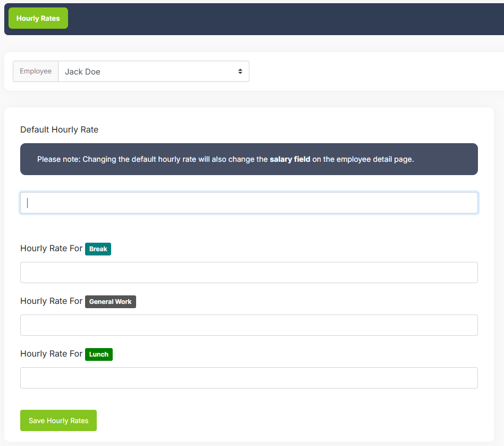Image resolution: width=504 pixels, height=446 pixels.
Task: Click the Hourly Rate For Break heading
Action: 51,249
